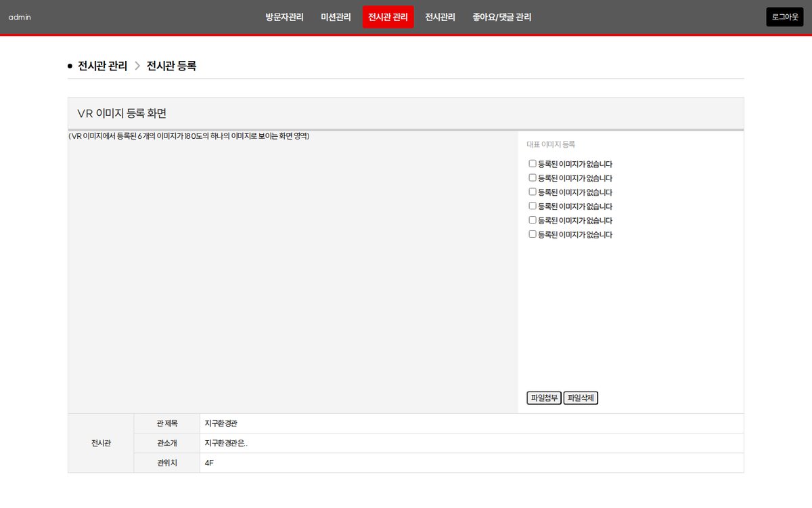Click the 지구환경관은.. introduction value
The image size is (812, 508).
coord(226,443)
